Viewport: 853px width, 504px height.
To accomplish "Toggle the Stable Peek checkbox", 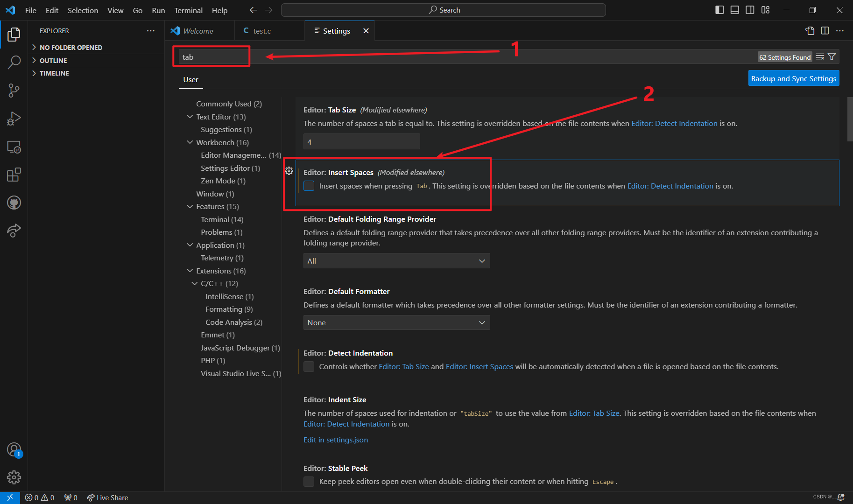I will 309,481.
